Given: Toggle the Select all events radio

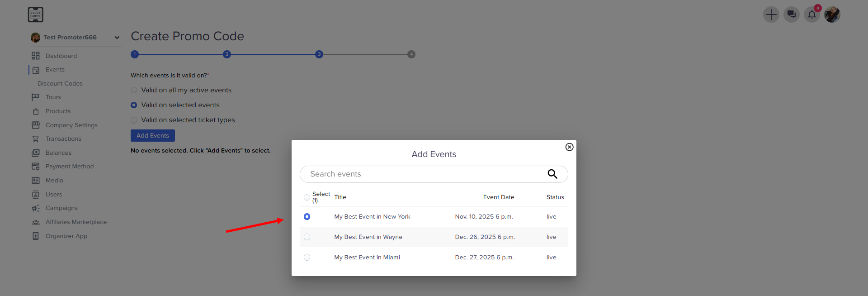Looking at the screenshot, I should [307, 197].
